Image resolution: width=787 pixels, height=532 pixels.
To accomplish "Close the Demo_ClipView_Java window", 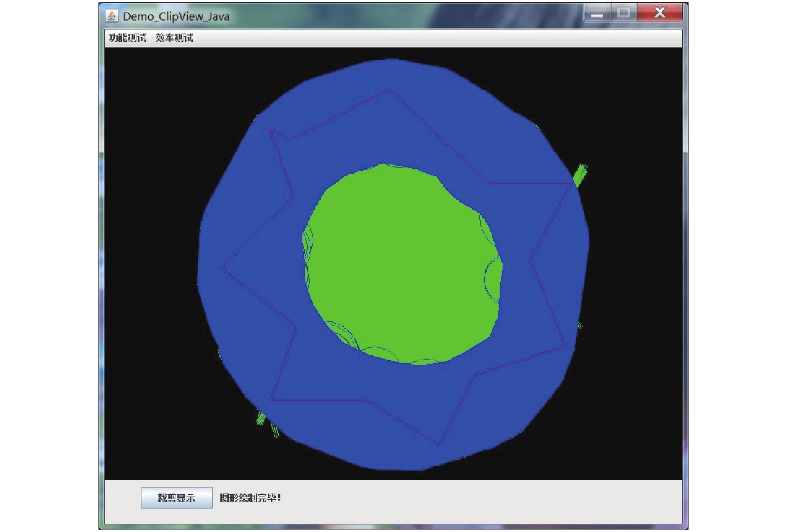I will [x=660, y=13].
